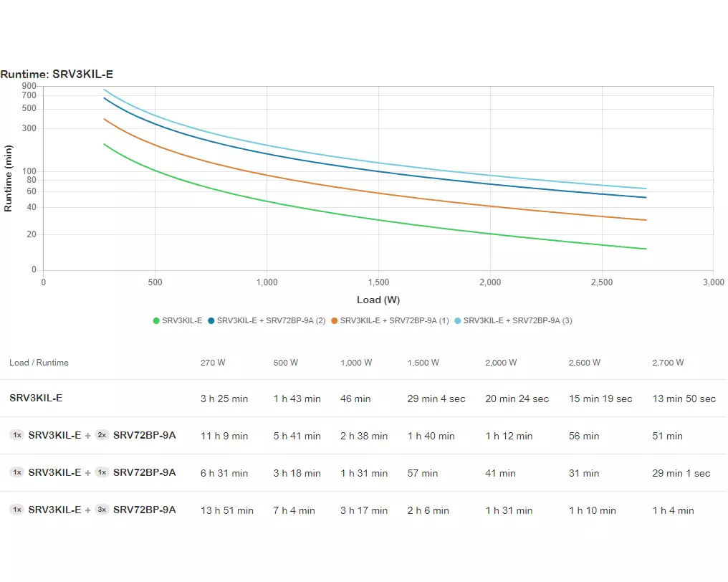Click the orange legend dot
Image resolution: width=728 pixels, height=582 pixels.
coord(335,320)
